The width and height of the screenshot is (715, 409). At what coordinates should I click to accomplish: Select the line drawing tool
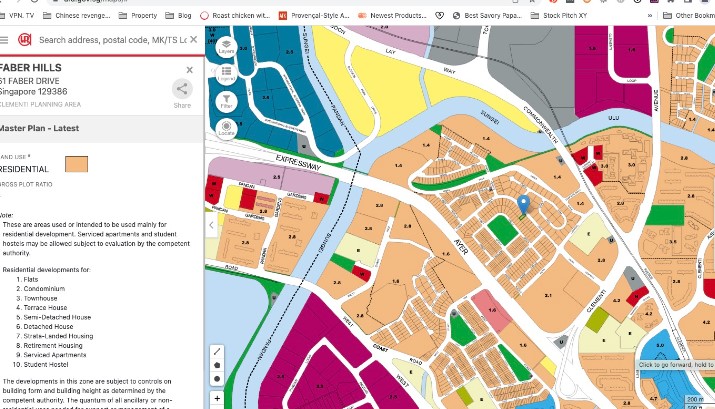pos(217,351)
